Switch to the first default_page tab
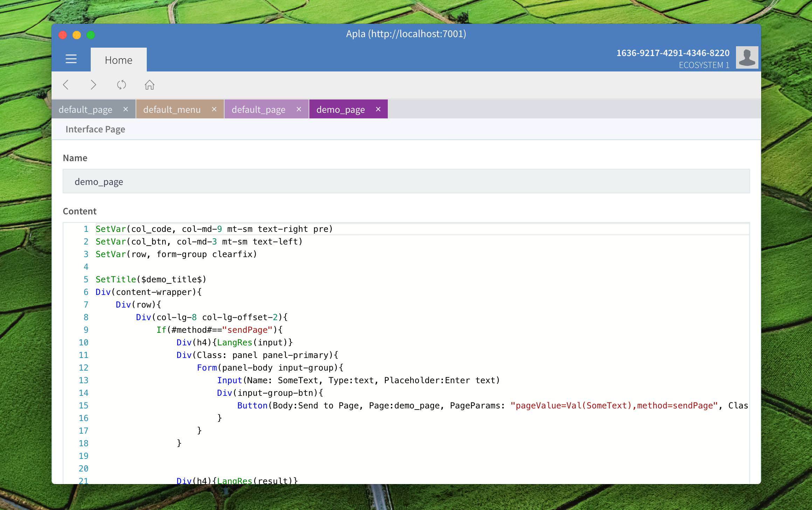 coord(85,110)
